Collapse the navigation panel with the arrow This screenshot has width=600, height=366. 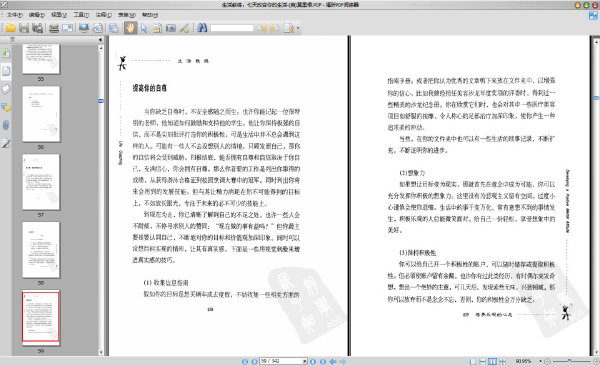(x=100, y=39)
